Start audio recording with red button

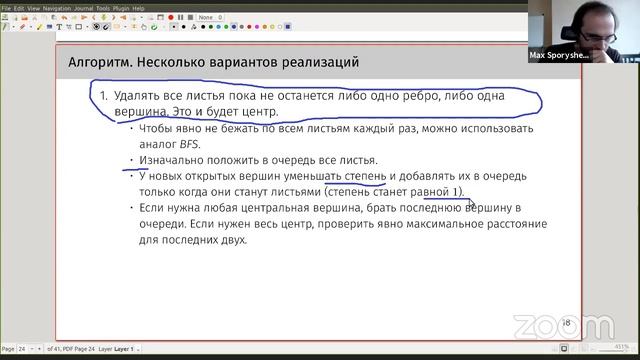[171, 18]
